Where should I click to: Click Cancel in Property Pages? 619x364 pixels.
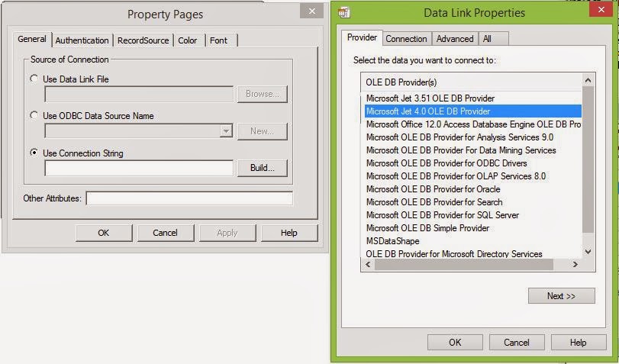[x=166, y=233]
